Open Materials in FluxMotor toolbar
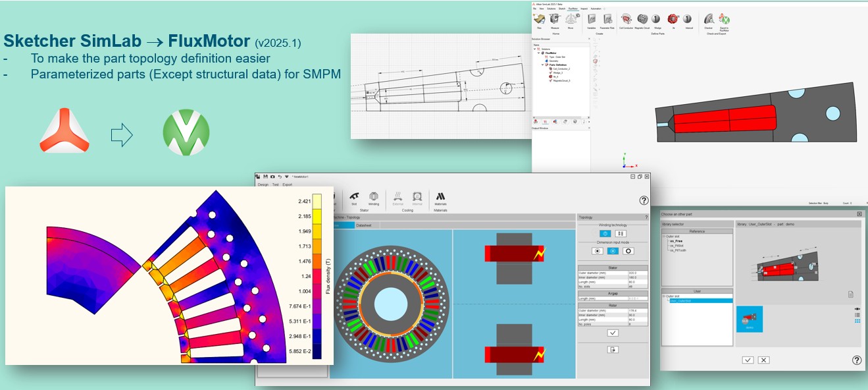 pyautogui.click(x=440, y=196)
